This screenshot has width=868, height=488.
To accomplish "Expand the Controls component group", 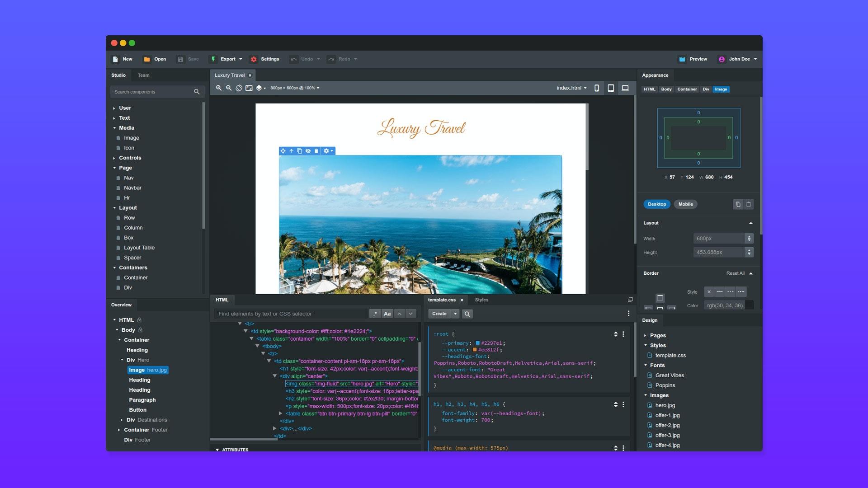I will [114, 158].
